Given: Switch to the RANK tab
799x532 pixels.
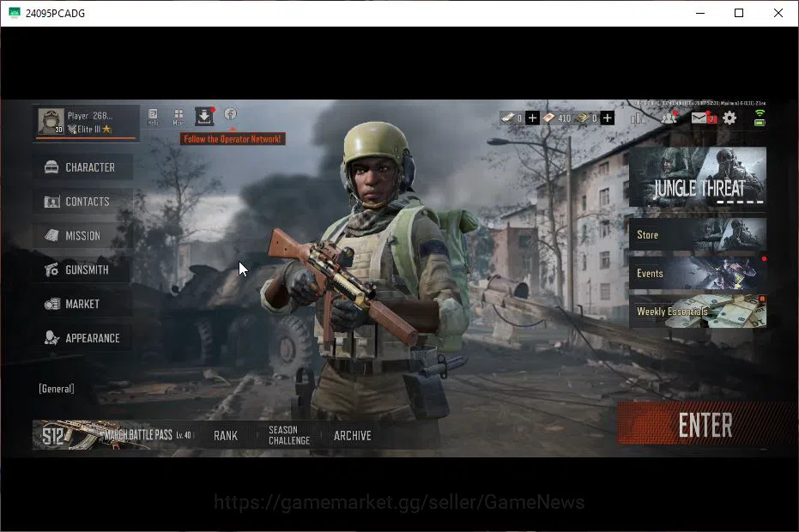Looking at the screenshot, I should 226,436.
